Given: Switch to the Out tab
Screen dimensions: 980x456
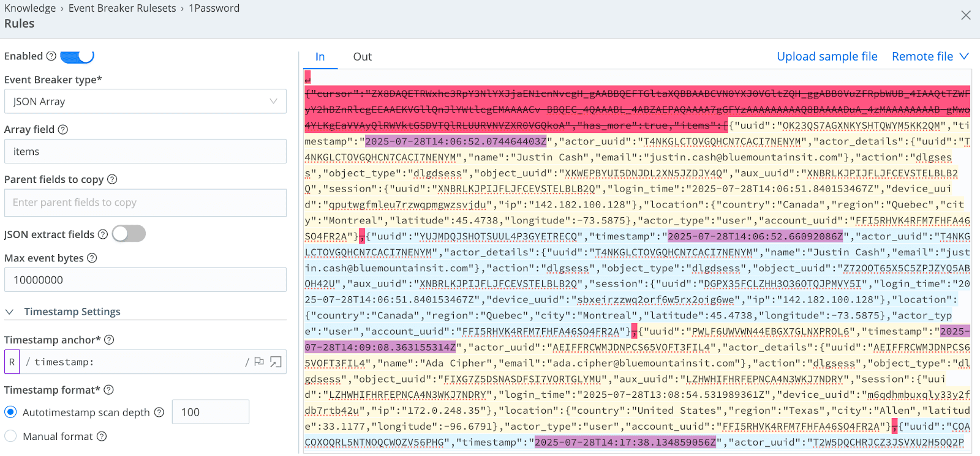Looking at the screenshot, I should pyautogui.click(x=362, y=57).
